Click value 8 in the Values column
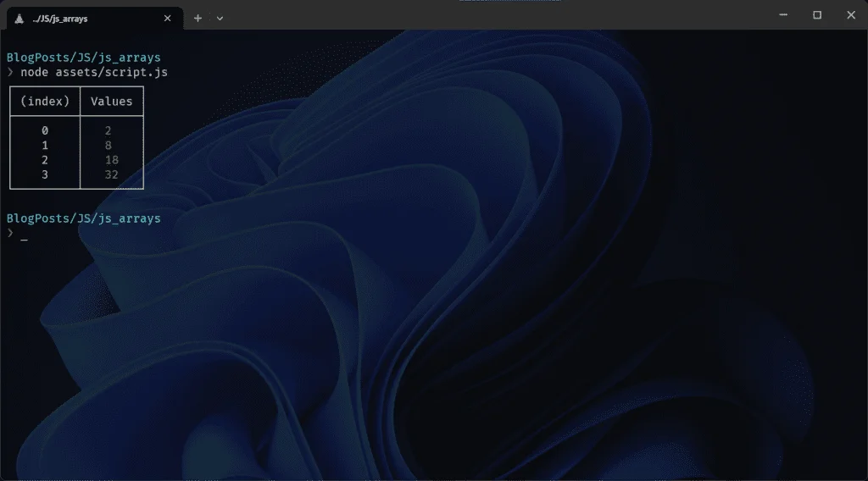868x481 pixels. tap(108, 146)
